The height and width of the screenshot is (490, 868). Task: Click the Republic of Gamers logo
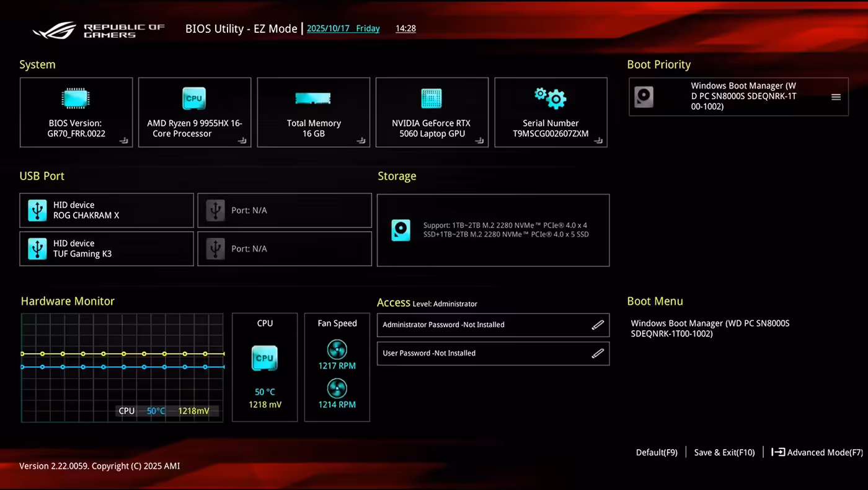(x=99, y=30)
